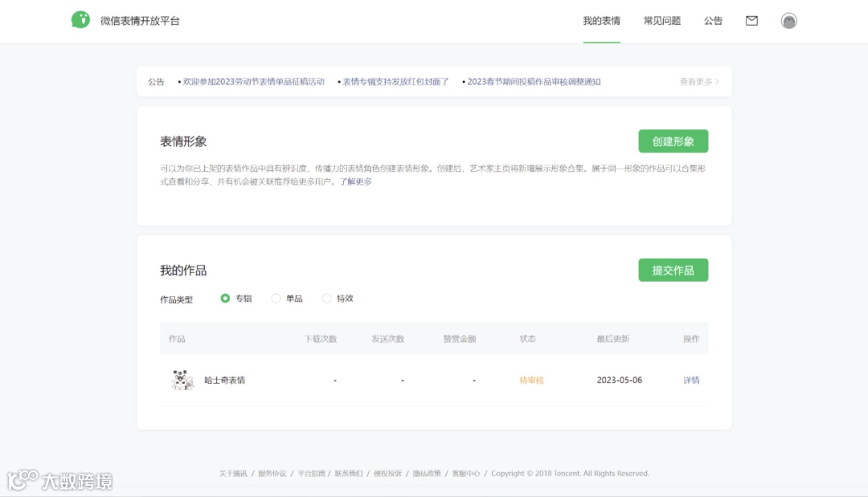Select the 单品 radio option
Viewport: 868px width, 497px height.
pos(276,298)
